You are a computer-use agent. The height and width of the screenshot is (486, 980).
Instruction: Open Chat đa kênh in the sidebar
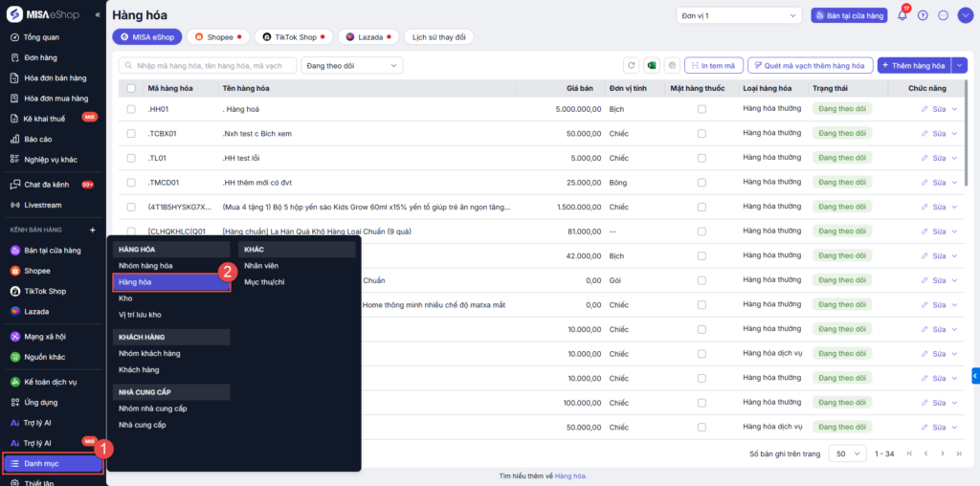45,185
